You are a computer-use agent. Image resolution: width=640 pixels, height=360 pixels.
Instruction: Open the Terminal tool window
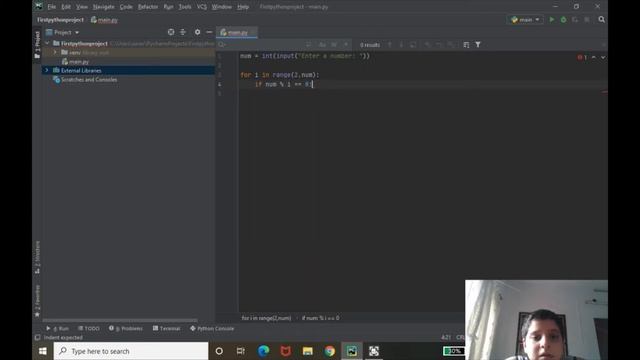tap(167, 328)
